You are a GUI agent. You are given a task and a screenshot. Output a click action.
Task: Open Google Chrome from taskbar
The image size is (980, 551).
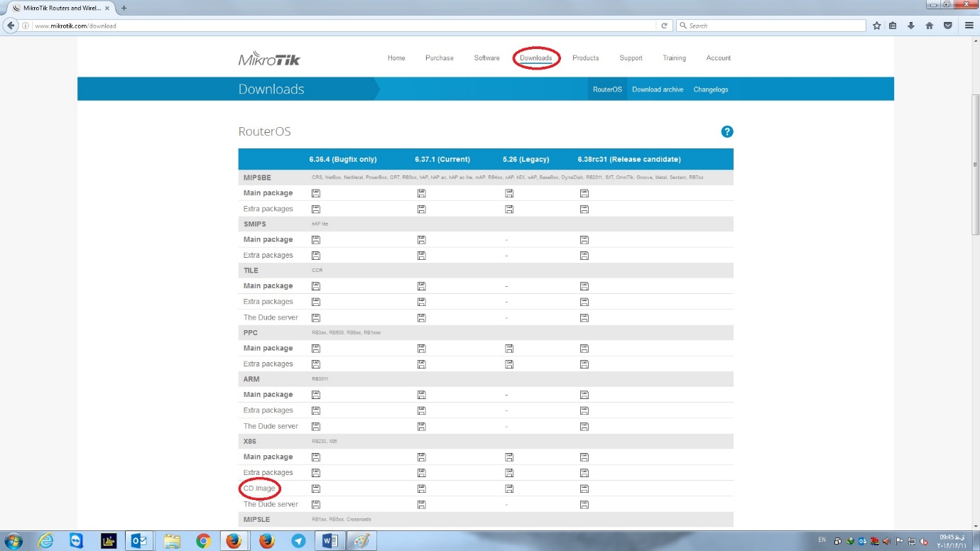pyautogui.click(x=203, y=540)
